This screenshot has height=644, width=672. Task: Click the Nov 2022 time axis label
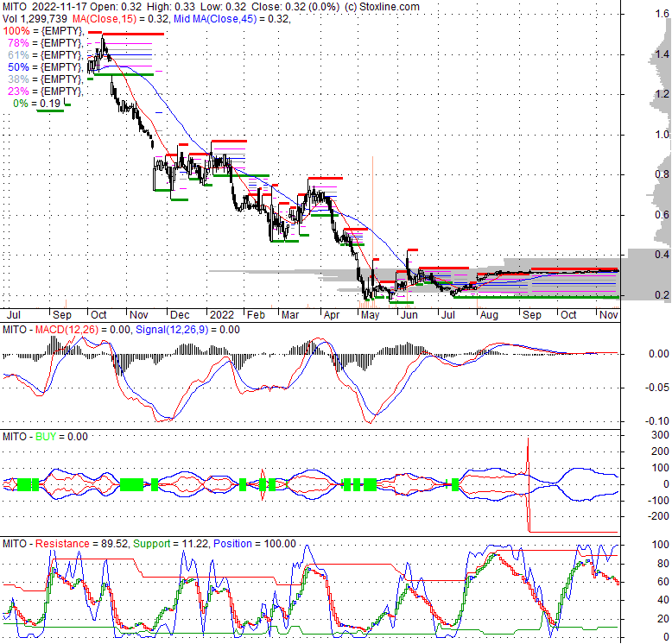click(609, 315)
